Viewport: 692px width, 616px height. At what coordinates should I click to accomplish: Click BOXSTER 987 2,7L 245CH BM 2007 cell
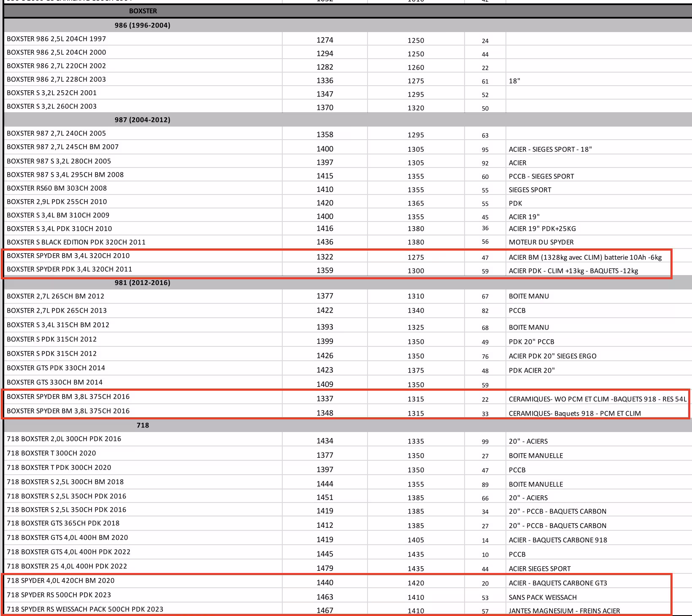point(143,147)
